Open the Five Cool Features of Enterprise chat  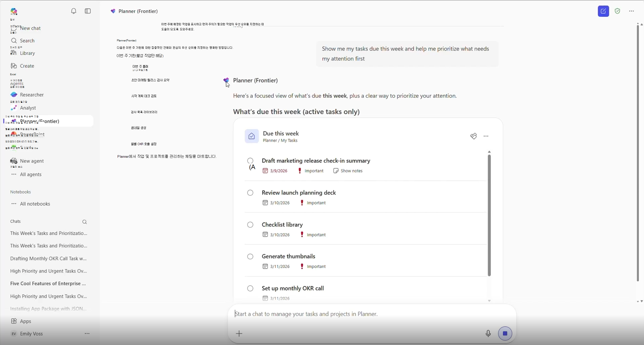(x=48, y=283)
